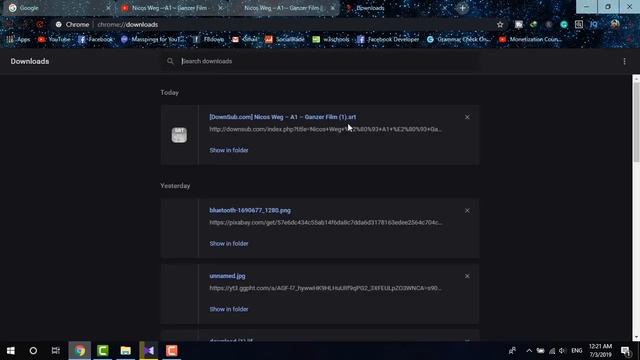640x360 pixels.
Task: Open the FBdown bookmark
Action: click(208, 40)
